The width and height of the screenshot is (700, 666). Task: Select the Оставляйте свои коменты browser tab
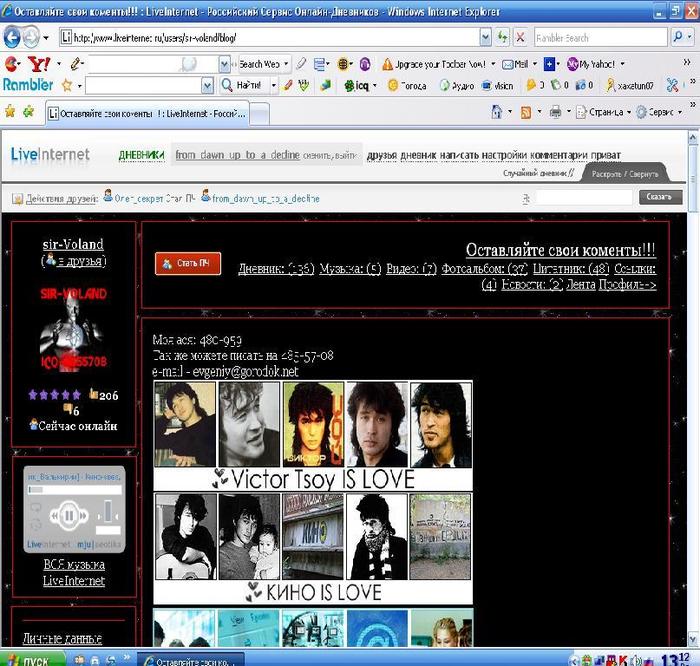(147, 114)
